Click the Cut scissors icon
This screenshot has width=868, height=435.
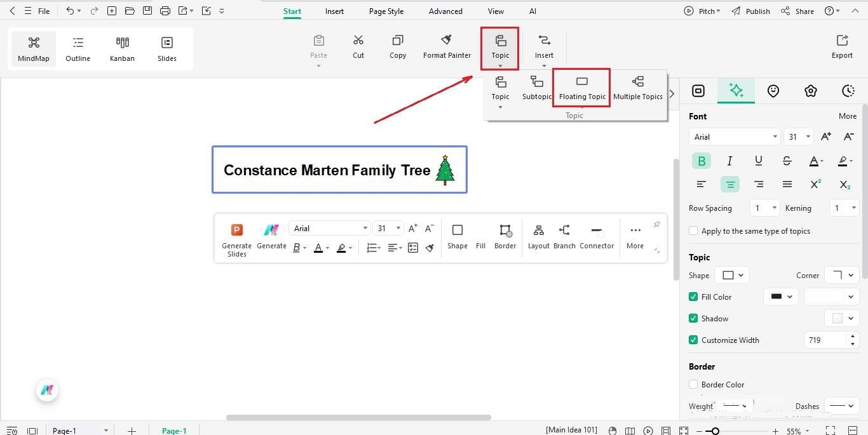[x=358, y=41]
